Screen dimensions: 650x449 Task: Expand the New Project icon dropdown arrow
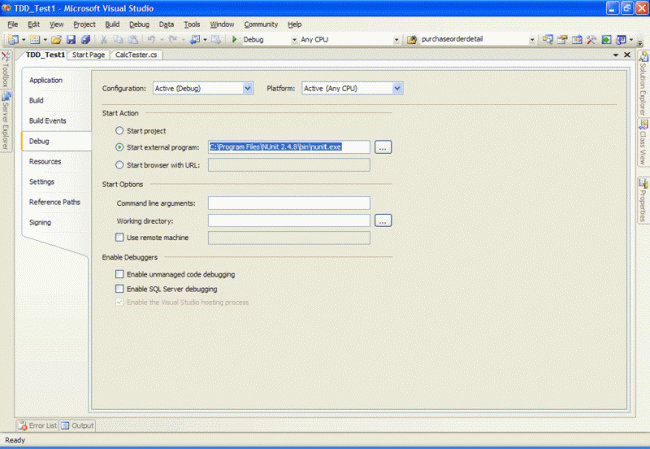(24, 40)
